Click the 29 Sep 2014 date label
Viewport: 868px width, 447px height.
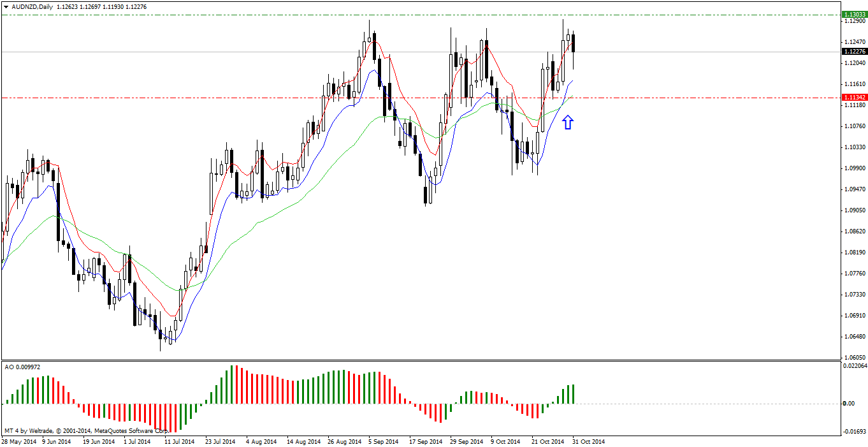pyautogui.click(x=466, y=441)
